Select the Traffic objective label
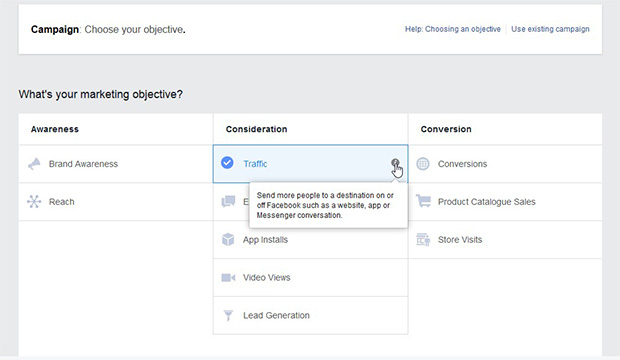This screenshot has height=360, width=620. coord(255,164)
